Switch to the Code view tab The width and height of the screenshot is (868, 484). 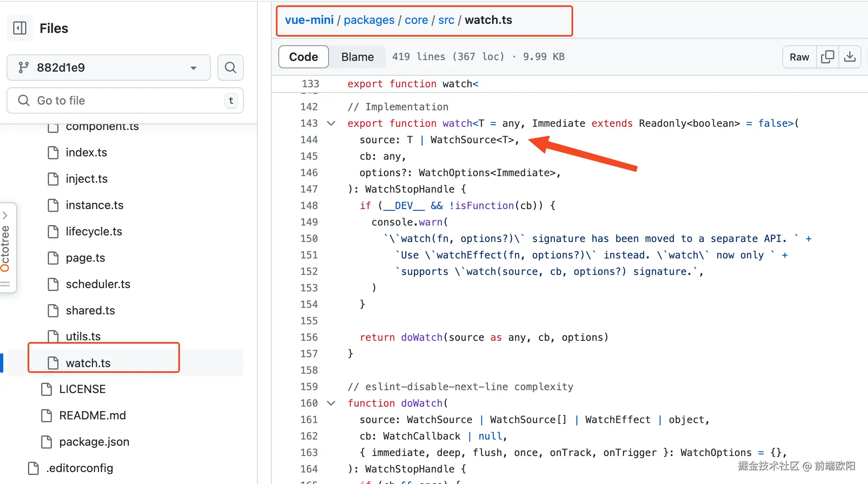(x=303, y=57)
